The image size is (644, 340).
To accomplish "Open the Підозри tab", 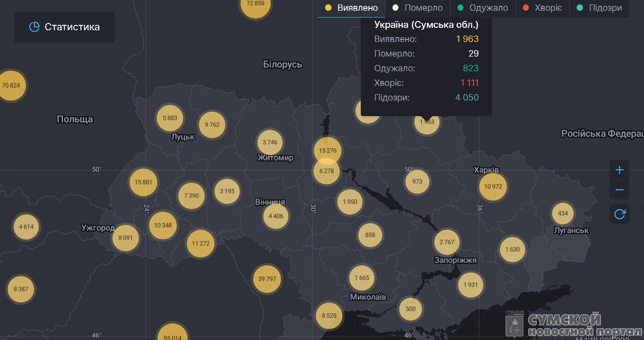I will click(599, 8).
